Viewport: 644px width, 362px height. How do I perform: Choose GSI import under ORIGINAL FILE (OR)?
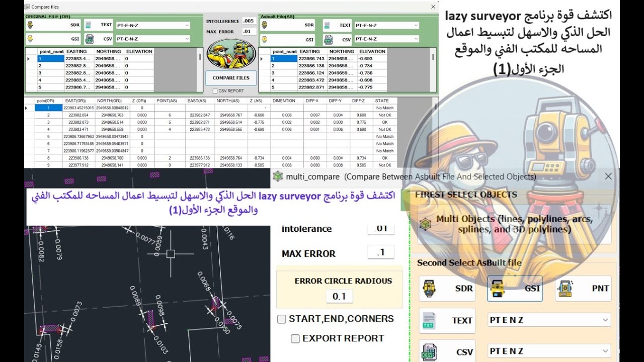point(54,39)
